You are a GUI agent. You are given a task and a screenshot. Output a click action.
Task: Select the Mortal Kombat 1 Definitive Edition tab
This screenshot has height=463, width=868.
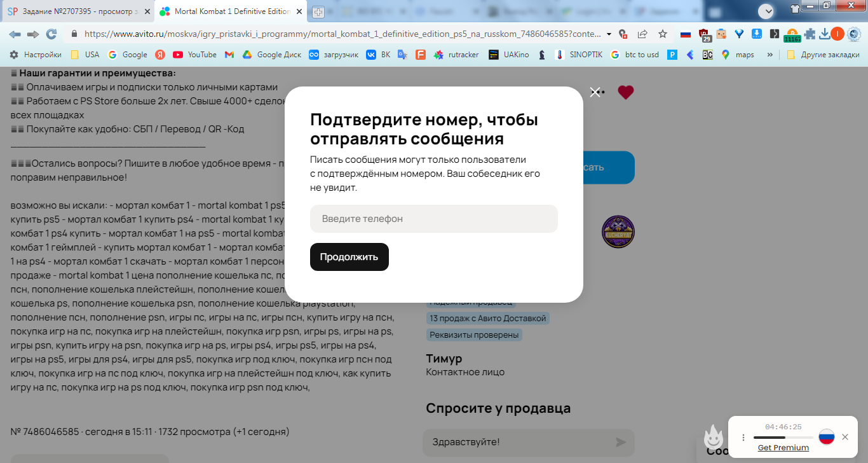pyautogui.click(x=231, y=11)
